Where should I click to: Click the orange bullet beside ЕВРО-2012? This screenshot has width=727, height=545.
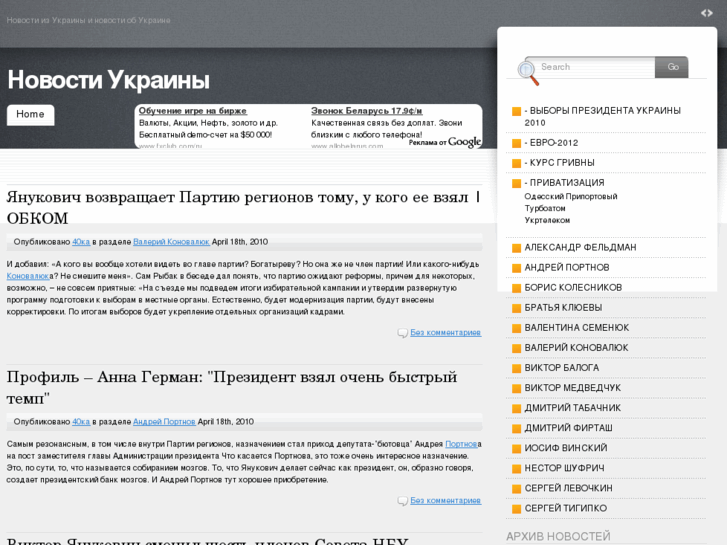tap(516, 143)
